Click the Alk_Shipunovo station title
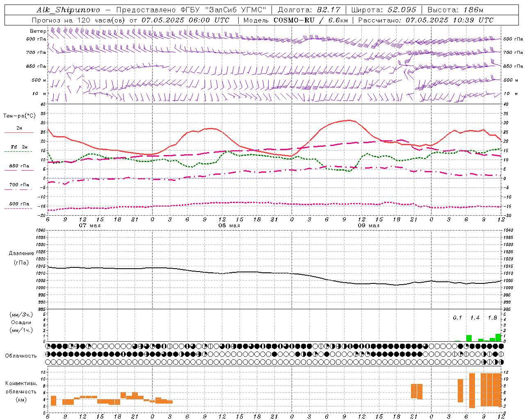The width and height of the screenshot is (525, 420). (68, 10)
